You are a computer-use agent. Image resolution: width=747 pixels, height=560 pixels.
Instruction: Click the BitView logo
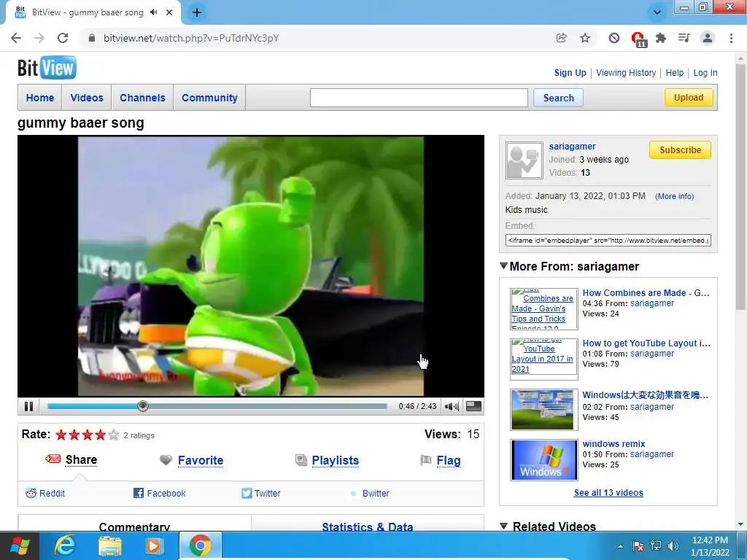(47, 68)
